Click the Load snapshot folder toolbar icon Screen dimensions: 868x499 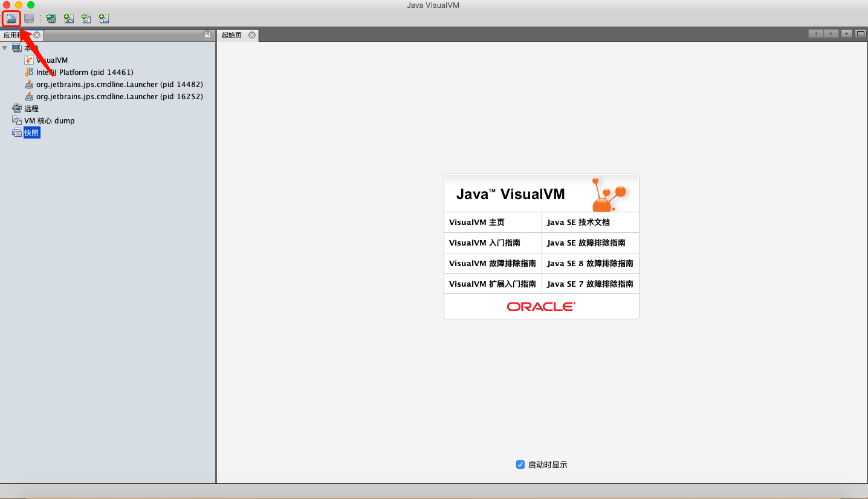11,19
